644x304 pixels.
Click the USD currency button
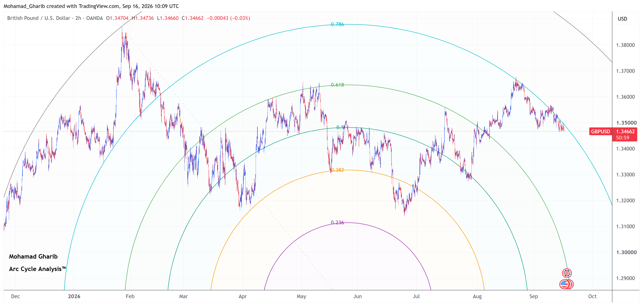[626, 19]
